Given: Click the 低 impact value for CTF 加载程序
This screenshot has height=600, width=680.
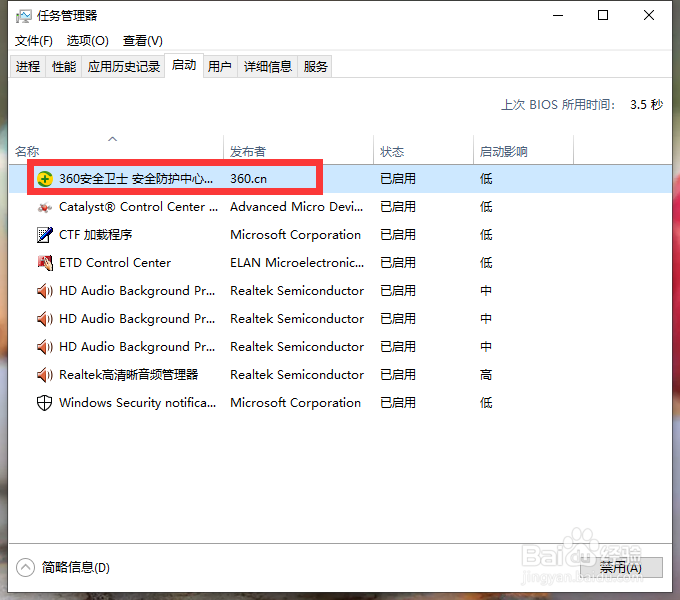Looking at the screenshot, I should coord(486,235).
